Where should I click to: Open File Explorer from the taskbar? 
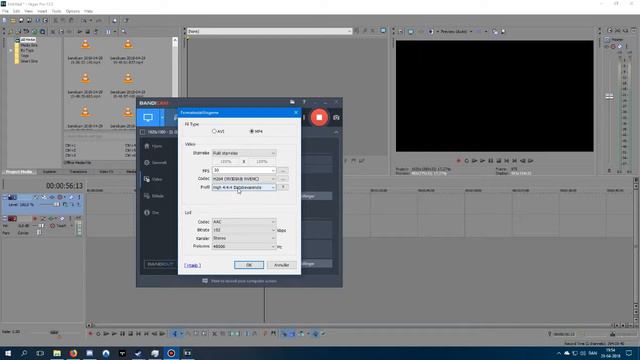coord(57,353)
